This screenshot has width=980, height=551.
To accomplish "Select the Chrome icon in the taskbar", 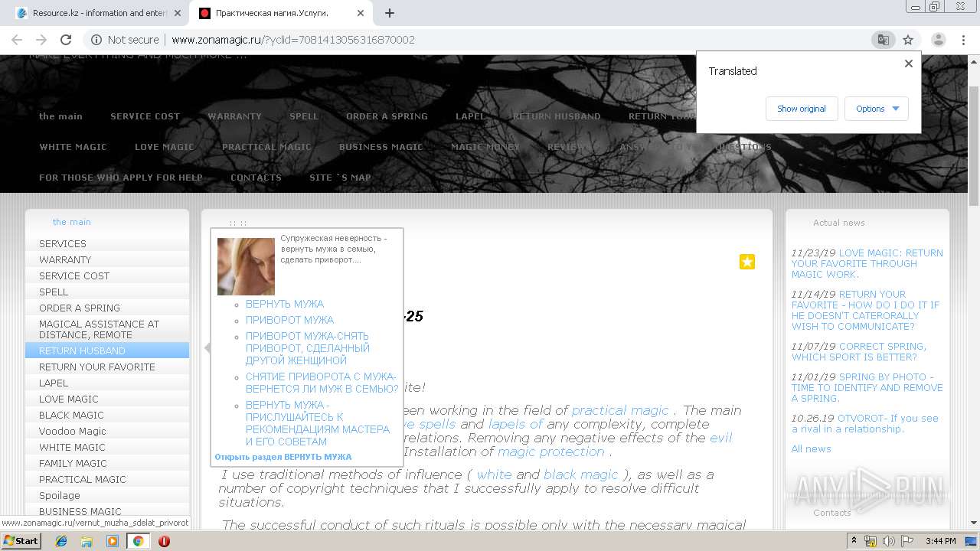I will click(x=139, y=541).
